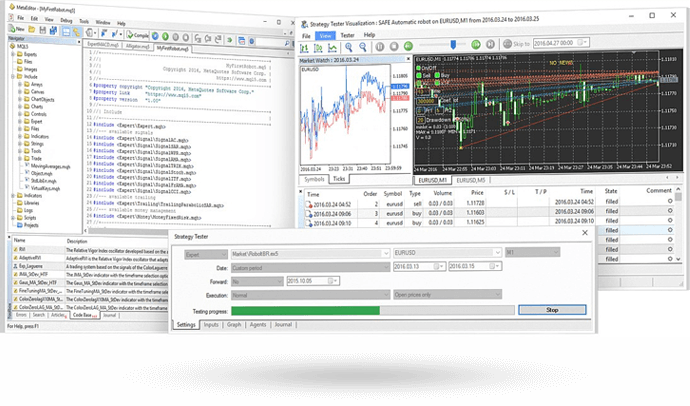Click the open folder icon in MetaEditor toolbar
The width and height of the screenshot is (690, 406).
32,29
